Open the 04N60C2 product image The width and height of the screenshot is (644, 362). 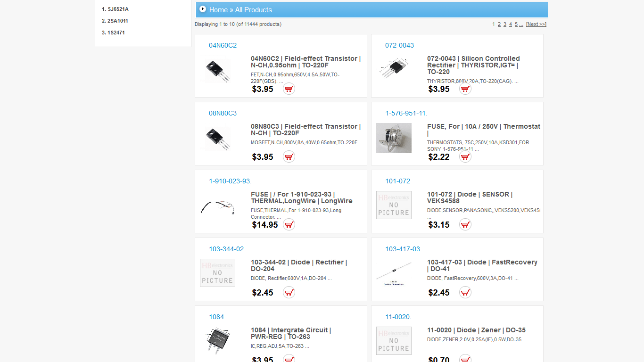click(x=217, y=71)
